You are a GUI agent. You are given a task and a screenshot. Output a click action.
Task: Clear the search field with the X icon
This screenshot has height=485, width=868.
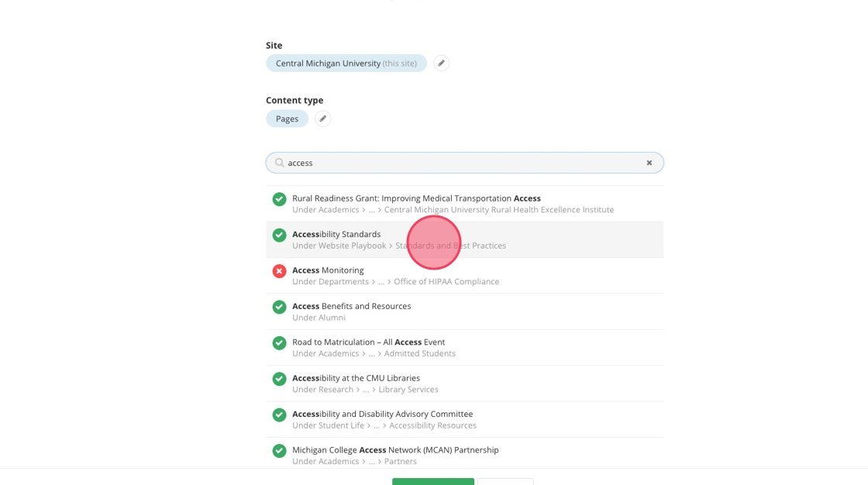pos(649,163)
